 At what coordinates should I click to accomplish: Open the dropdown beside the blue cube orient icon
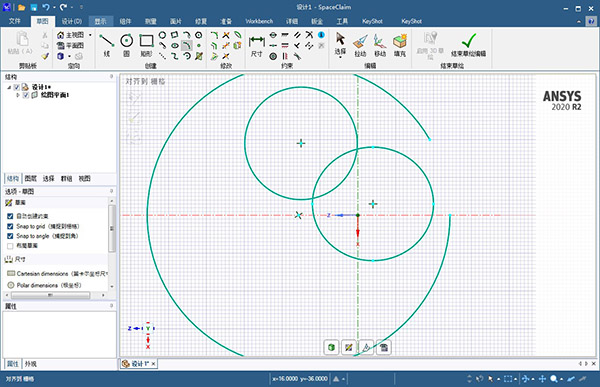coord(69,56)
